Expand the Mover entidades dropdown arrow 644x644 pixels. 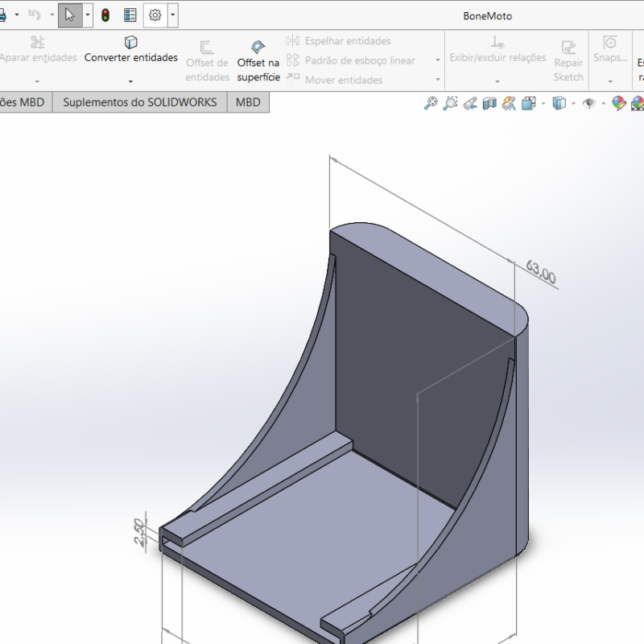[x=438, y=79]
